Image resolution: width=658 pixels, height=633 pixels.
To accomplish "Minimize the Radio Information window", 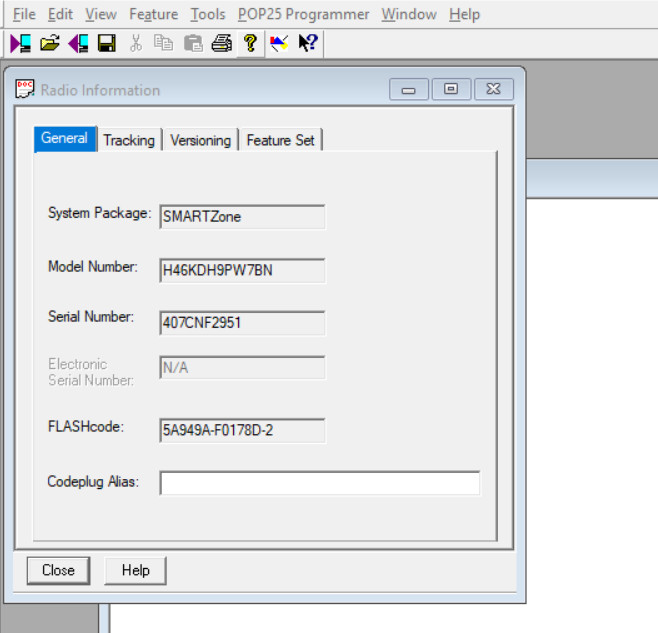I will [x=409, y=89].
